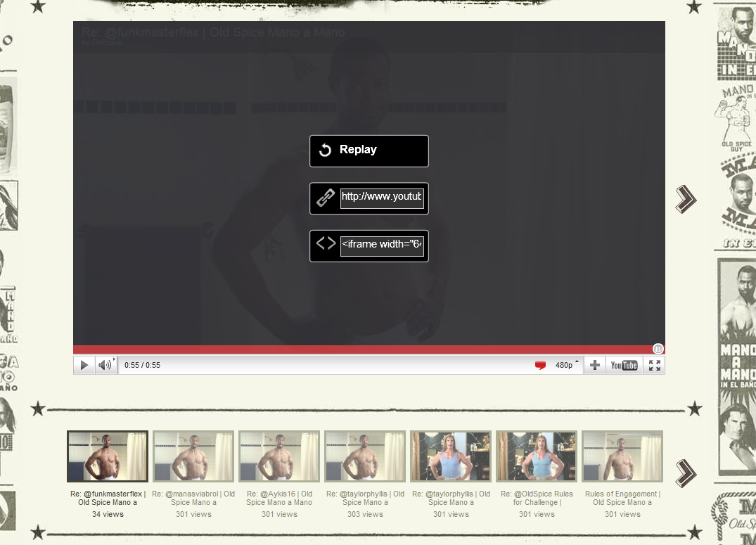Image resolution: width=756 pixels, height=545 pixels.
Task: Click the progress bar scrubber handle
Action: point(658,349)
